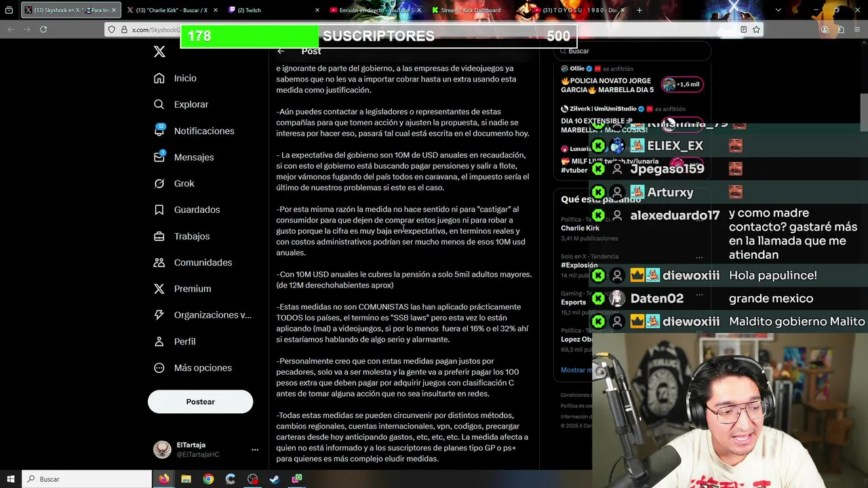Open Firefox from the taskbar
Screen dimensions: 868x488
[x=164, y=479]
